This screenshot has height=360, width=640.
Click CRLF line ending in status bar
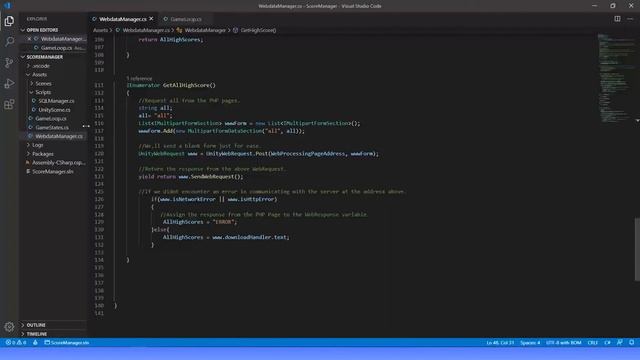593,342
